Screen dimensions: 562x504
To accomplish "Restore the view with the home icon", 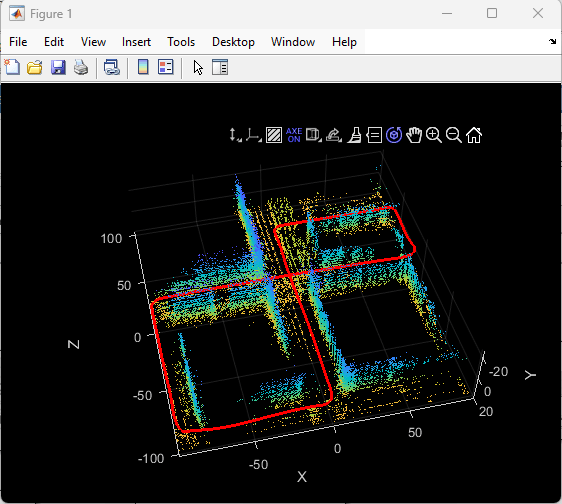I will pos(474,135).
